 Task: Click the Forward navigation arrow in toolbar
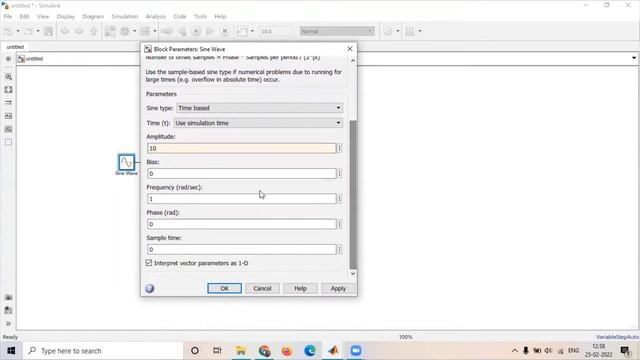click(79, 31)
